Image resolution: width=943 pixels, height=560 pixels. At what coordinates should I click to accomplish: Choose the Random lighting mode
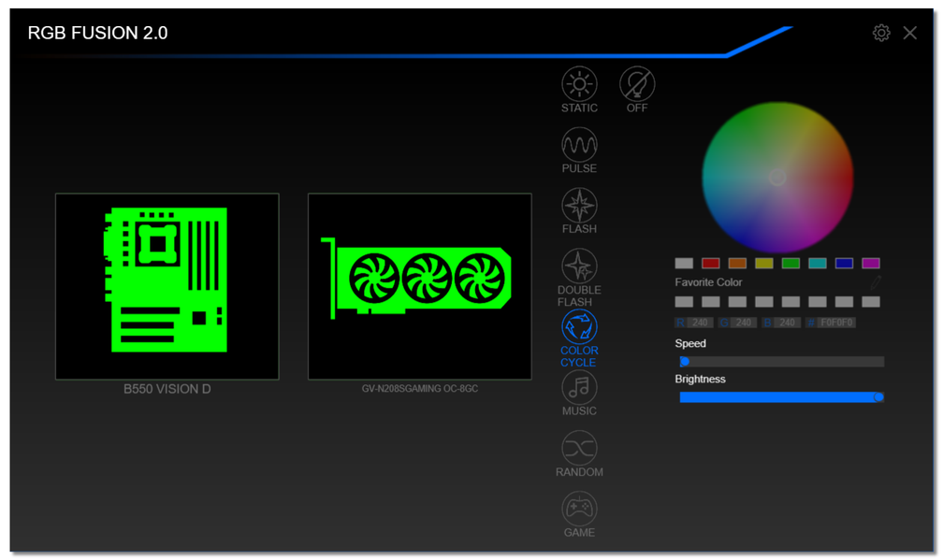(x=579, y=448)
